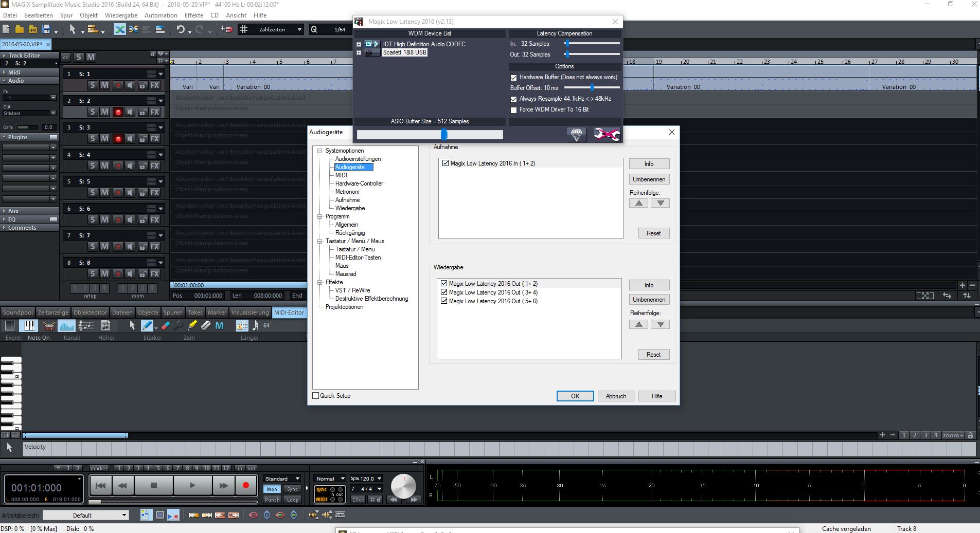The width and height of the screenshot is (980, 533).
Task: Click the mixer icon in bottom toolbar
Action: click(159, 514)
